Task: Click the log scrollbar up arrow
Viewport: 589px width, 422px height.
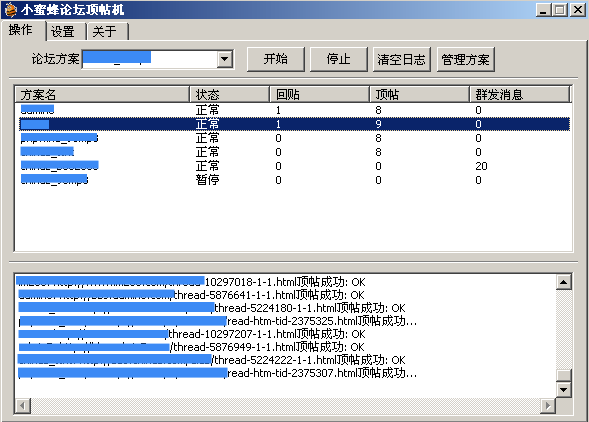Action: 563,282
